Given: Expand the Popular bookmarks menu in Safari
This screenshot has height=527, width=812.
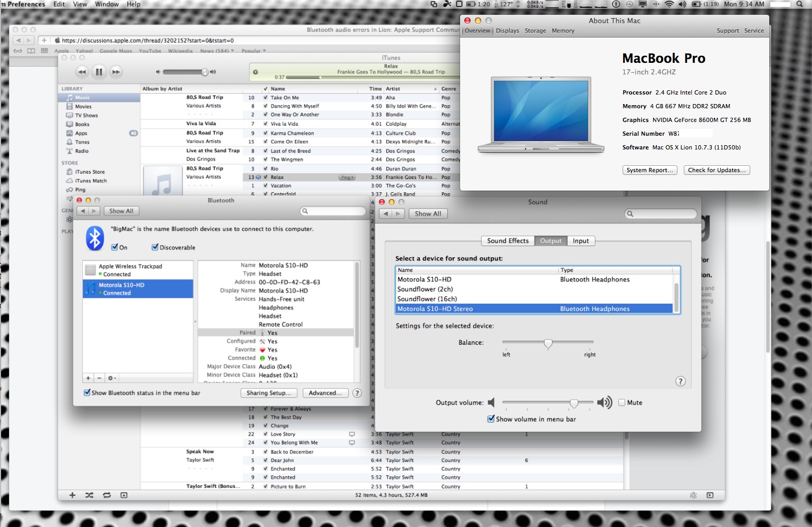Looking at the screenshot, I should tap(254, 51).
